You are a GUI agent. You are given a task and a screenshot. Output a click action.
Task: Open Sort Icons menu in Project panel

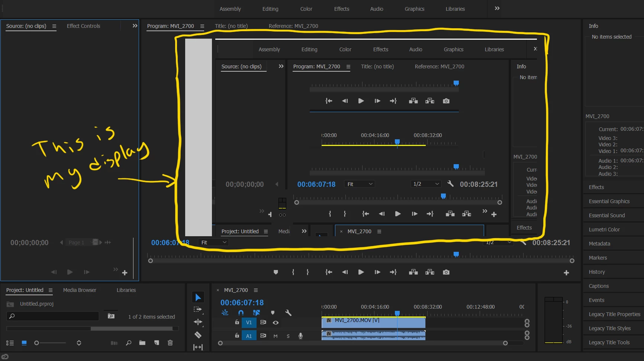79,343
